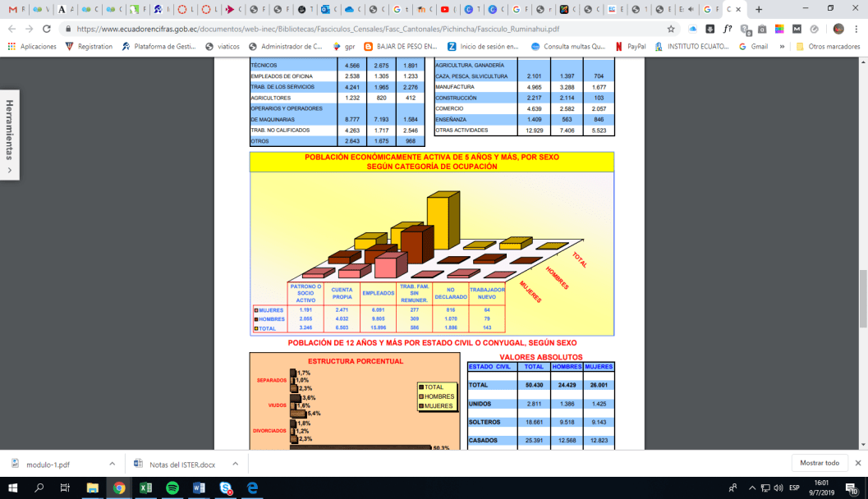The width and height of the screenshot is (868, 499).
Task: Open Microsoft Edge from the taskbar
Action: 253,488
